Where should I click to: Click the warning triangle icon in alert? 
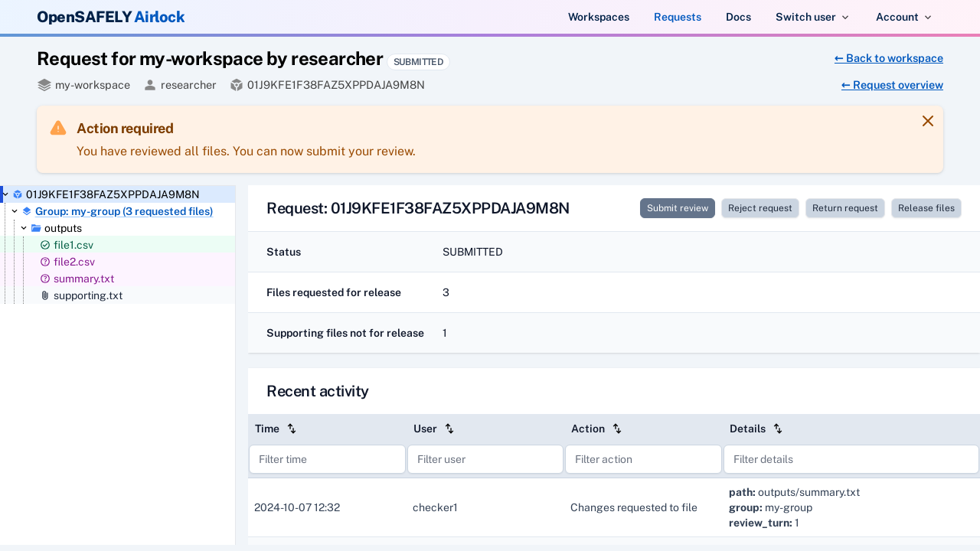point(58,129)
